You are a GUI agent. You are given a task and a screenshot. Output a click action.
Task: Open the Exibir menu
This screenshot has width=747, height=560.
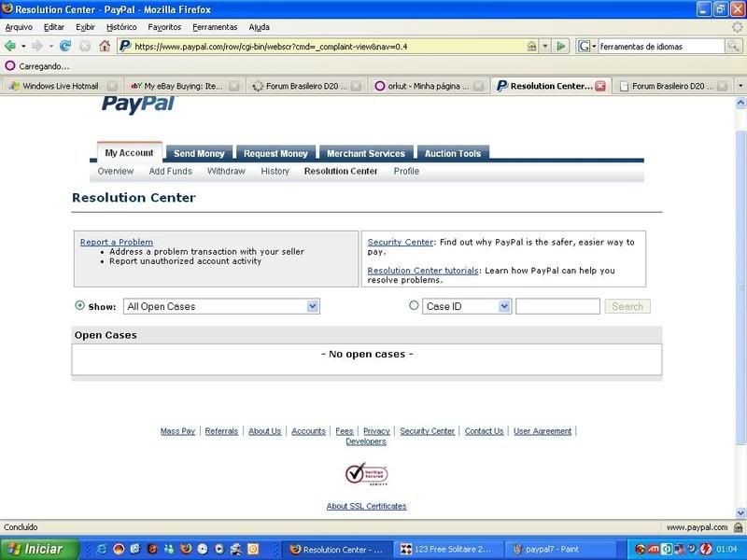click(x=85, y=27)
